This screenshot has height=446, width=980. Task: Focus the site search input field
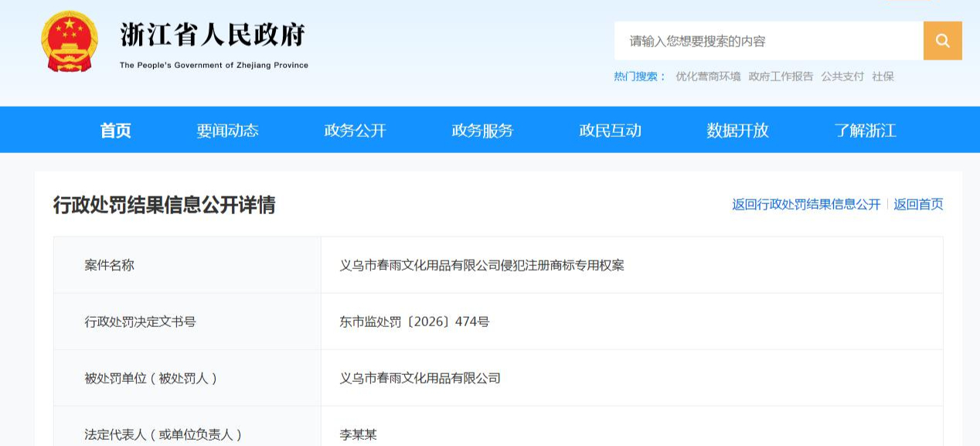tap(769, 41)
